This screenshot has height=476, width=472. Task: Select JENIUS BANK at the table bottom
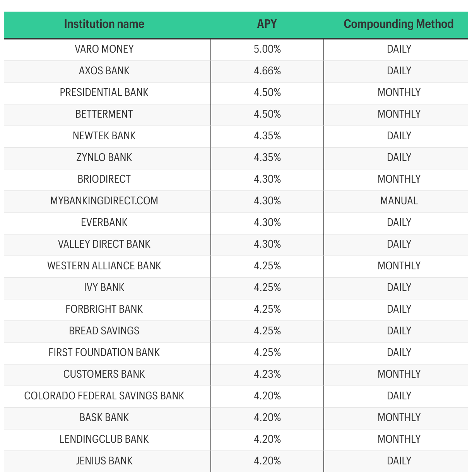pyautogui.click(x=104, y=461)
